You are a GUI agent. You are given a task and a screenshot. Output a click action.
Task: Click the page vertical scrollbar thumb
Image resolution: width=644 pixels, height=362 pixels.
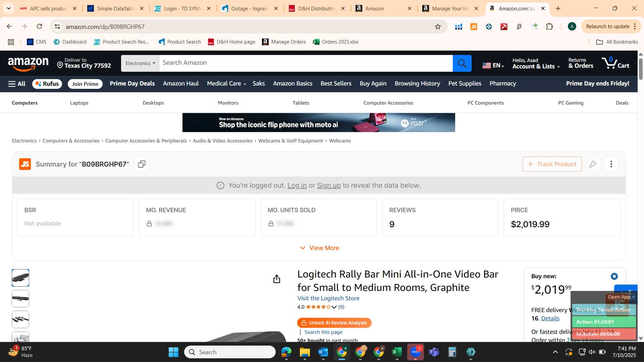[x=641, y=69]
